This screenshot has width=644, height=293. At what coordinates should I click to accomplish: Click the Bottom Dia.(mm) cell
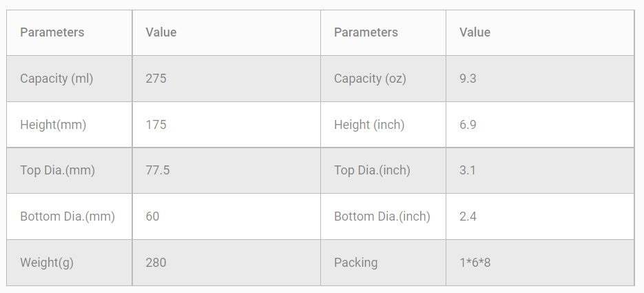pyautogui.click(x=67, y=216)
